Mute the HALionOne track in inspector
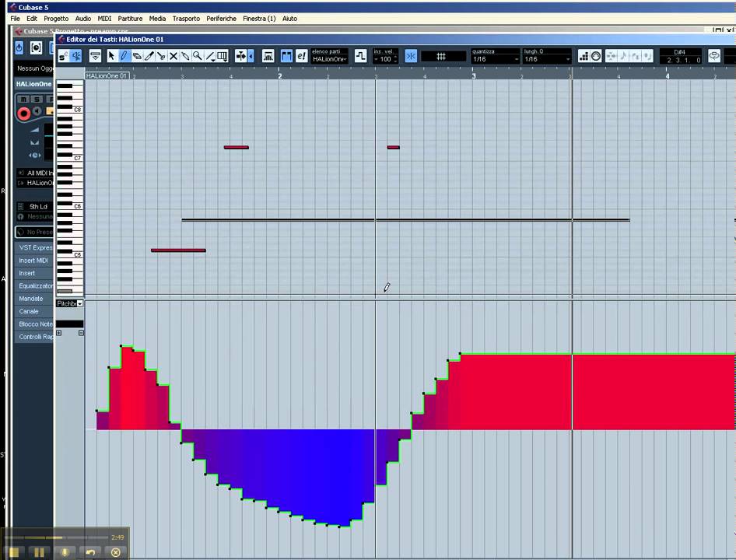736x560 pixels. 23,99
